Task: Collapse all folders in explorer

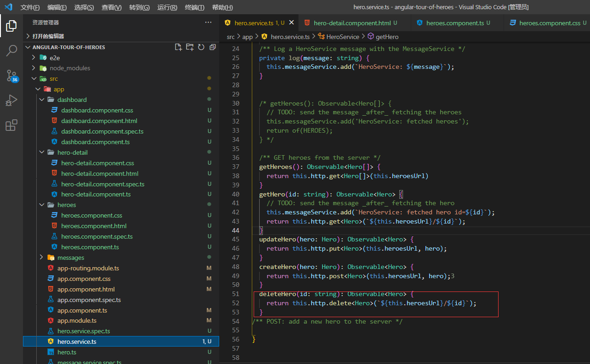Action: (x=212, y=47)
